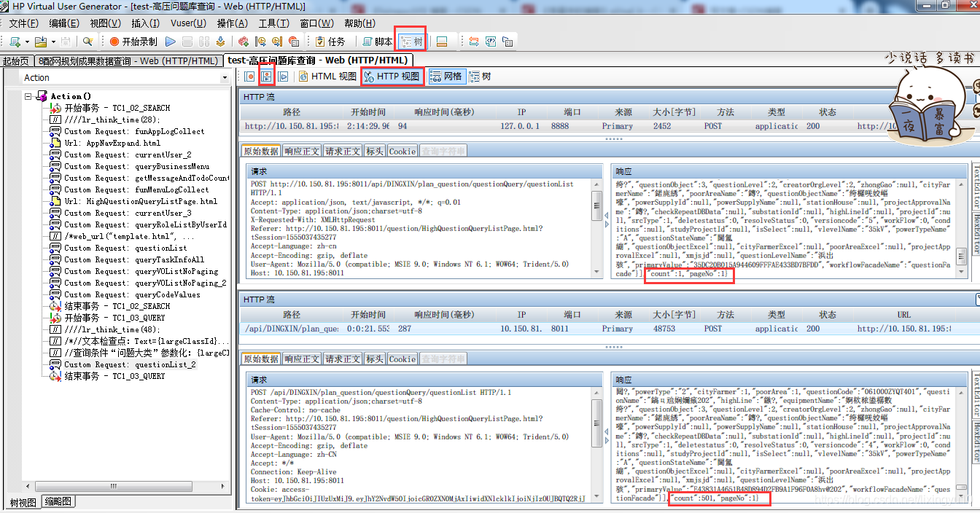Start recording with 开始录制 button
The height and width of the screenshot is (513, 980).
coord(133,42)
